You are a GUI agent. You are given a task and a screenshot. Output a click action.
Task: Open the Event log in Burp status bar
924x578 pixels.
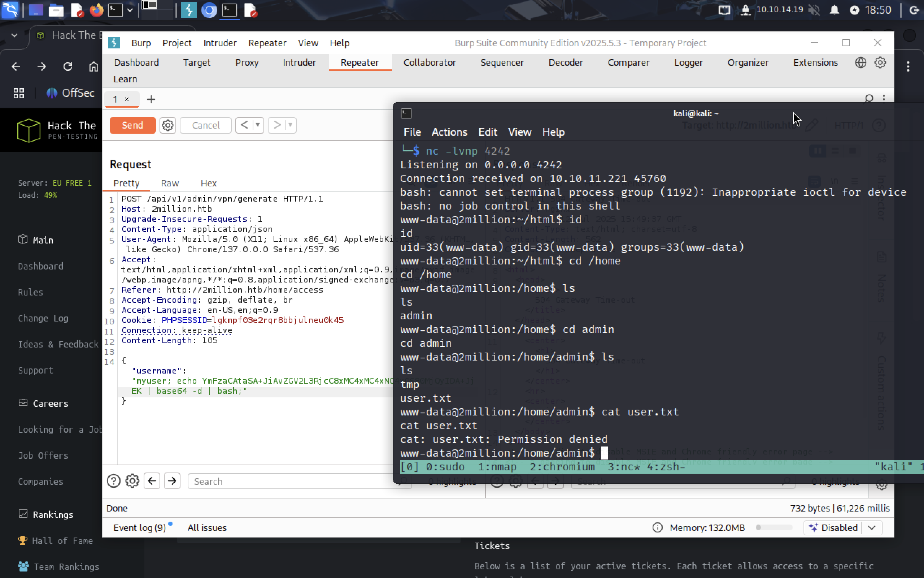[x=140, y=527]
